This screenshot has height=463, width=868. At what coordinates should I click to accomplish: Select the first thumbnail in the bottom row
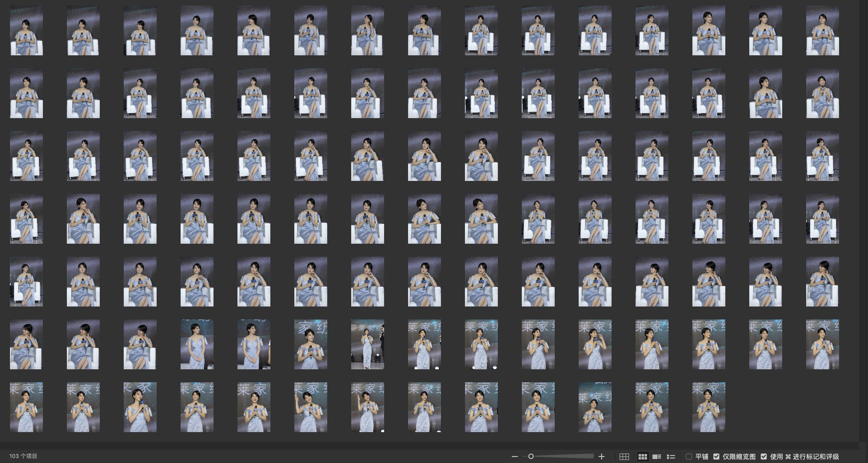pos(26,407)
